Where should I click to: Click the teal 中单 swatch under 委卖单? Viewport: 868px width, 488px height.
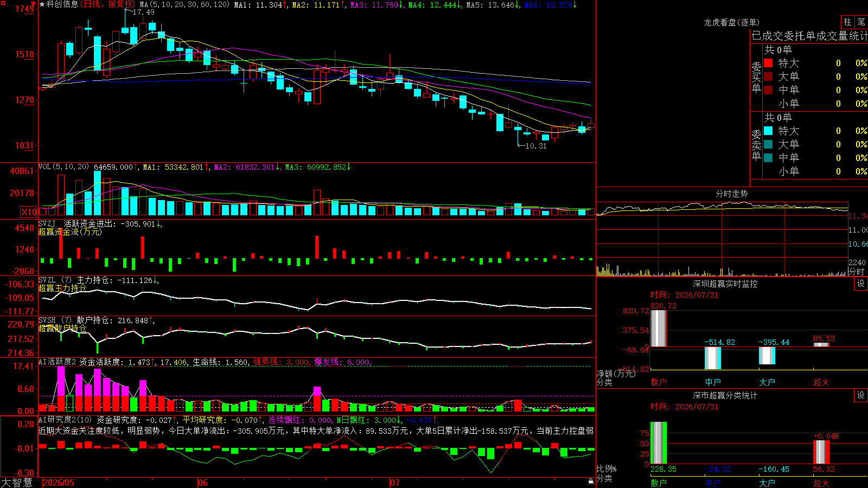click(x=768, y=158)
